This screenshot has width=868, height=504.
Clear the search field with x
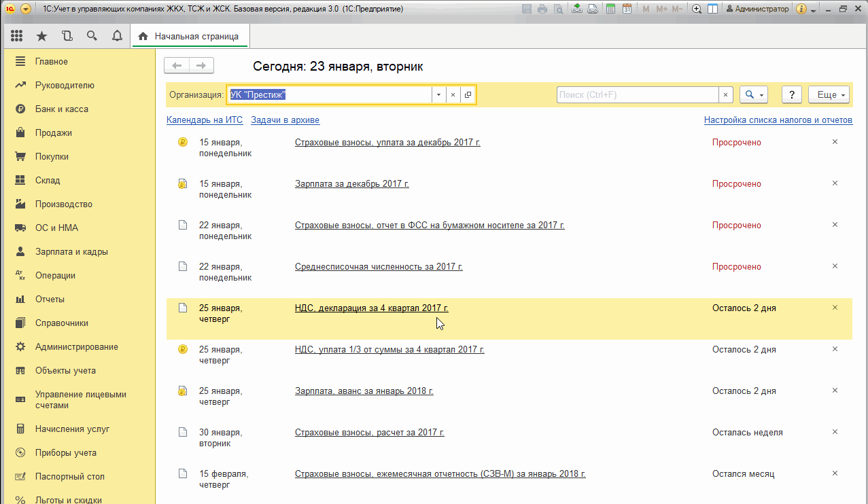pos(726,95)
